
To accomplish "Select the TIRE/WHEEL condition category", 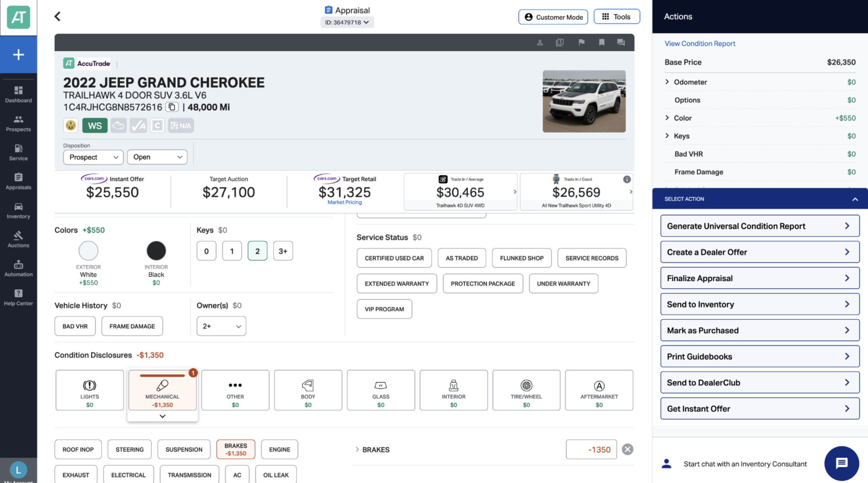I will coord(526,390).
